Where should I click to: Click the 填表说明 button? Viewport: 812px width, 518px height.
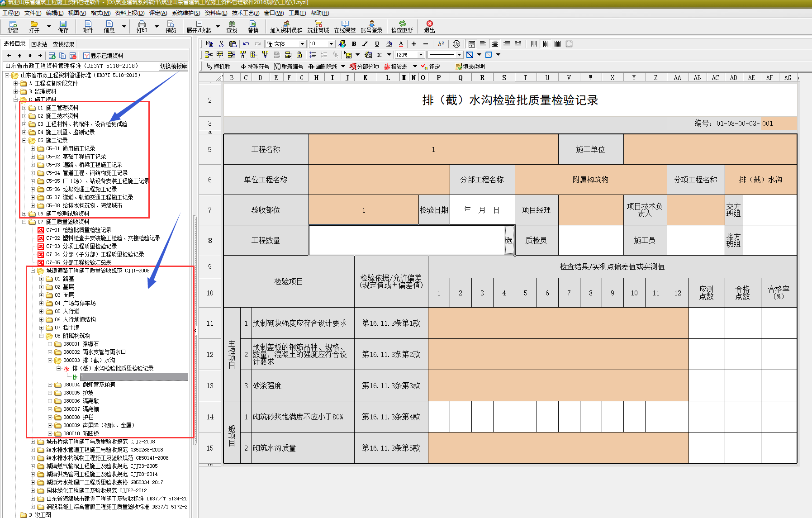point(470,67)
